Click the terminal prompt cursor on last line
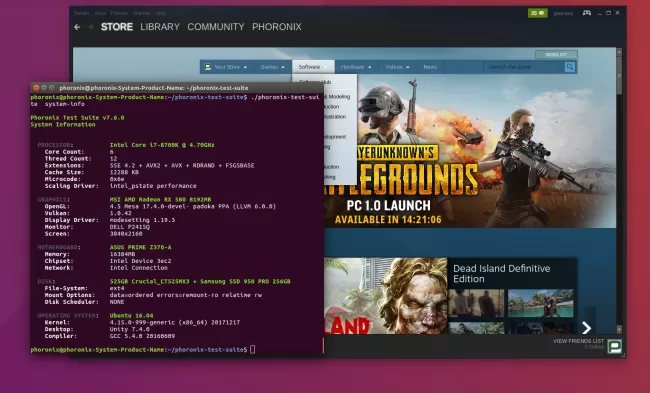 coord(252,349)
